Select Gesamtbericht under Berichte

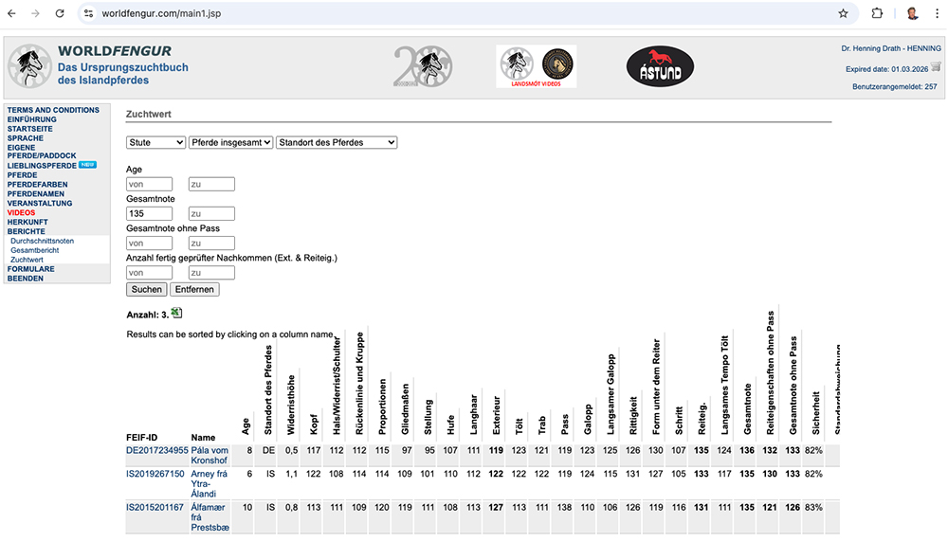(34, 250)
